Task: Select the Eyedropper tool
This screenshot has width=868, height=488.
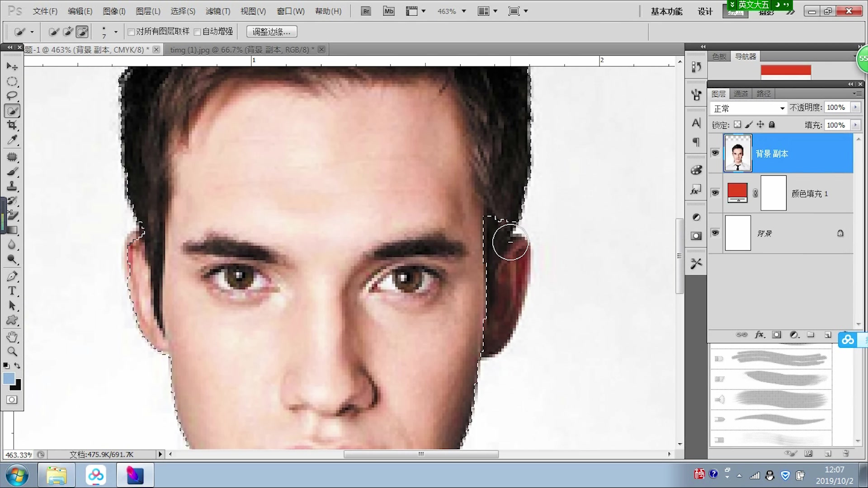Action: pos(12,140)
